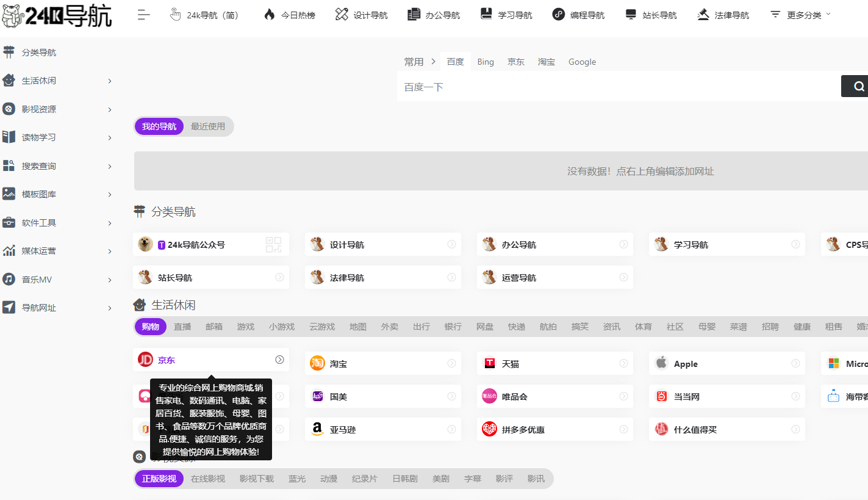Select the 蓝光 category tab

coord(297,479)
